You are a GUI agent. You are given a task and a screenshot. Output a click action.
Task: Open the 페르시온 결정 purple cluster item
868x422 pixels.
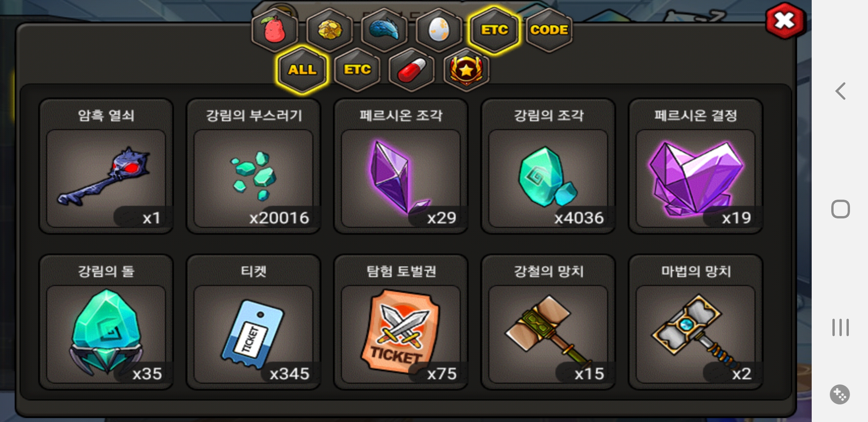click(x=696, y=166)
